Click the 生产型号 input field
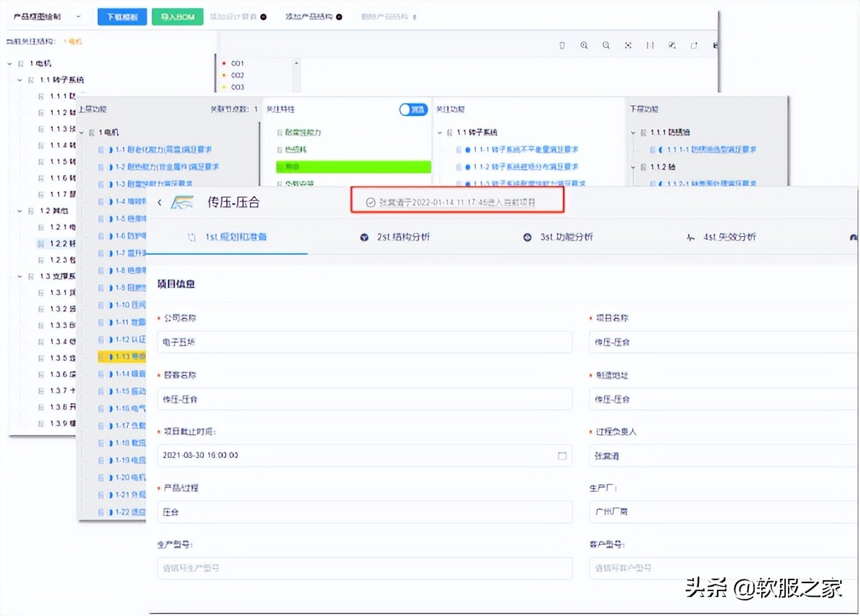860x616 pixels. click(x=364, y=568)
